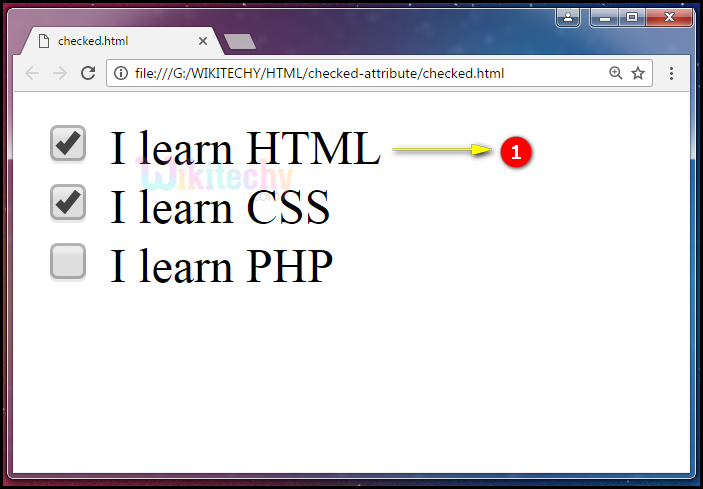Open a new tab
Image resolution: width=703 pixels, height=489 pixels.
click(240, 41)
